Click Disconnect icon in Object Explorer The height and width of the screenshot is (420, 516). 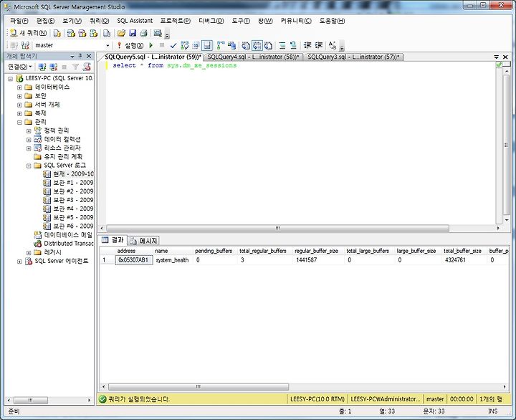tap(53, 67)
